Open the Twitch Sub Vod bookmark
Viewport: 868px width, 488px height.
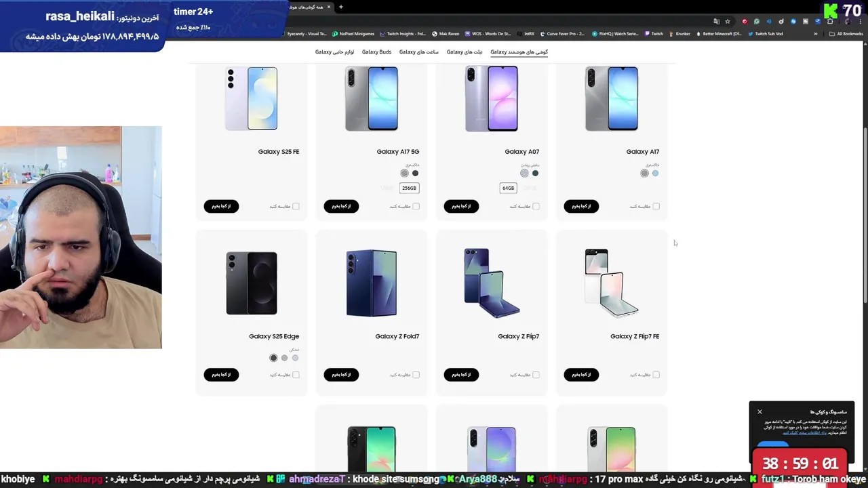point(765,34)
